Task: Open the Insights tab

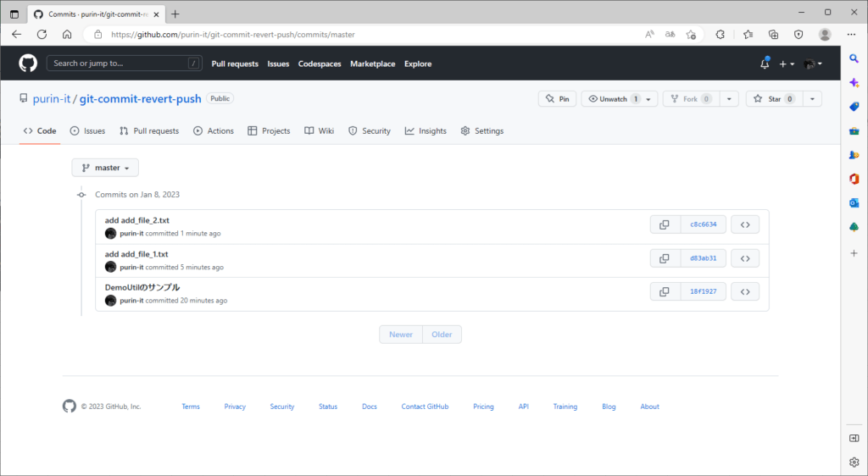Action: click(426, 131)
